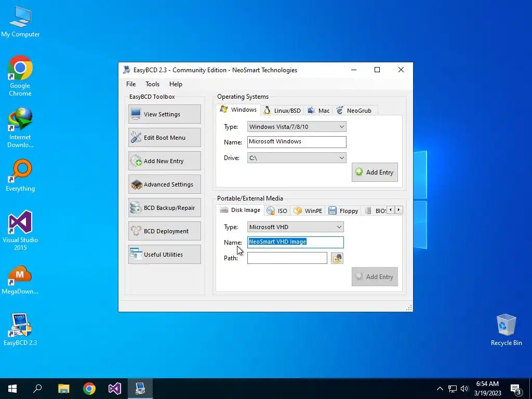532x399 pixels.
Task: Open Advanced Settings panel
Action: [x=165, y=184]
